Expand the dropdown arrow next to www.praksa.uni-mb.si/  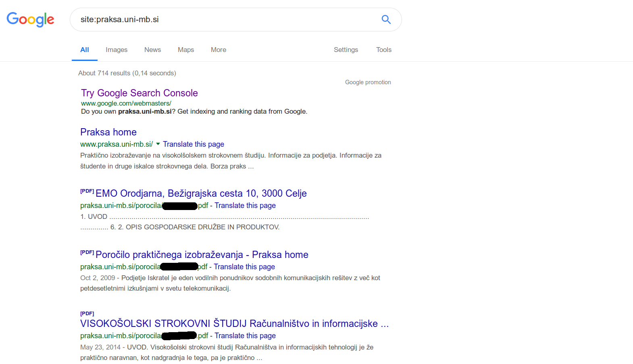[158, 144]
